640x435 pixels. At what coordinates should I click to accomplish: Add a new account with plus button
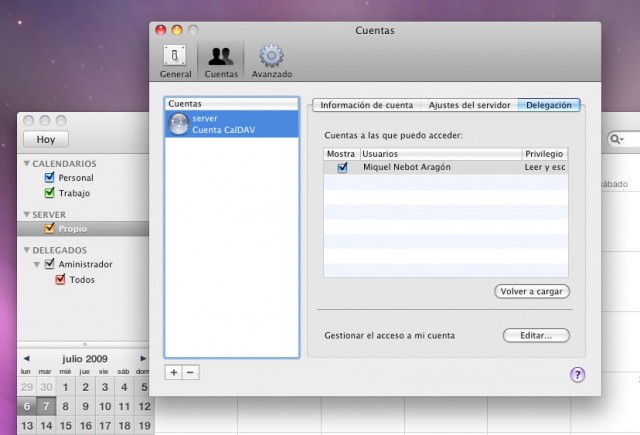[173, 372]
